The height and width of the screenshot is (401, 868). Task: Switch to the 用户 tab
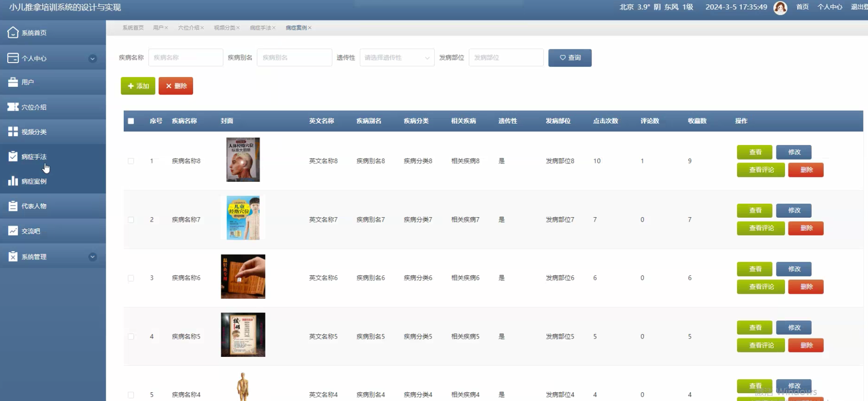pyautogui.click(x=158, y=28)
